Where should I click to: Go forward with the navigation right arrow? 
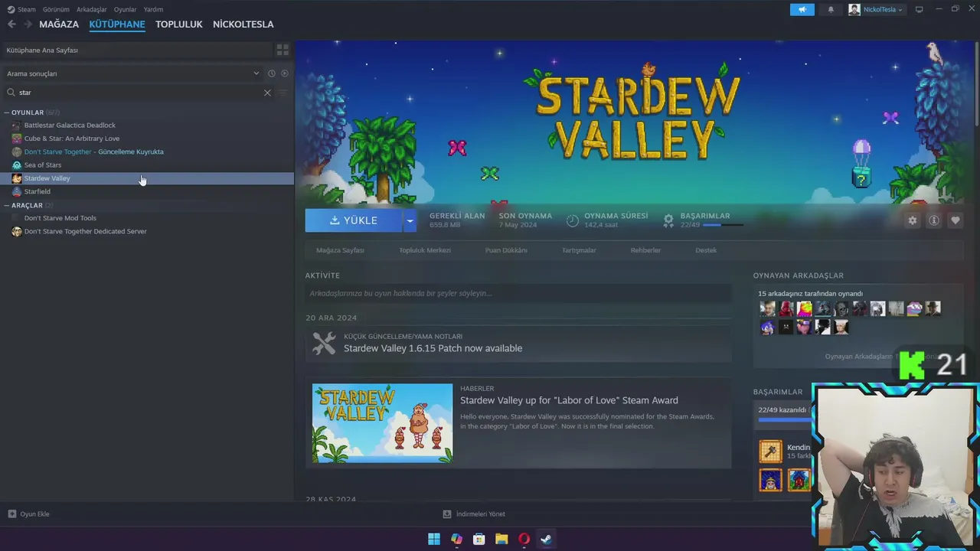point(28,24)
